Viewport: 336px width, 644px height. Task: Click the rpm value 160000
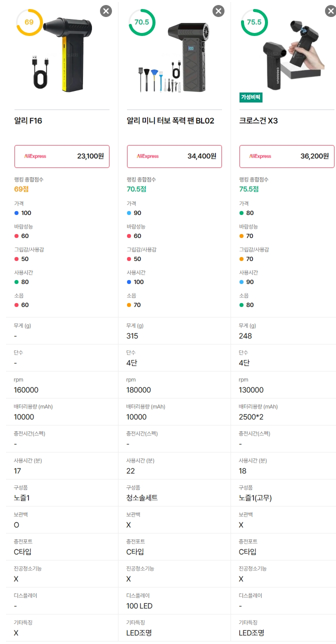click(x=26, y=390)
